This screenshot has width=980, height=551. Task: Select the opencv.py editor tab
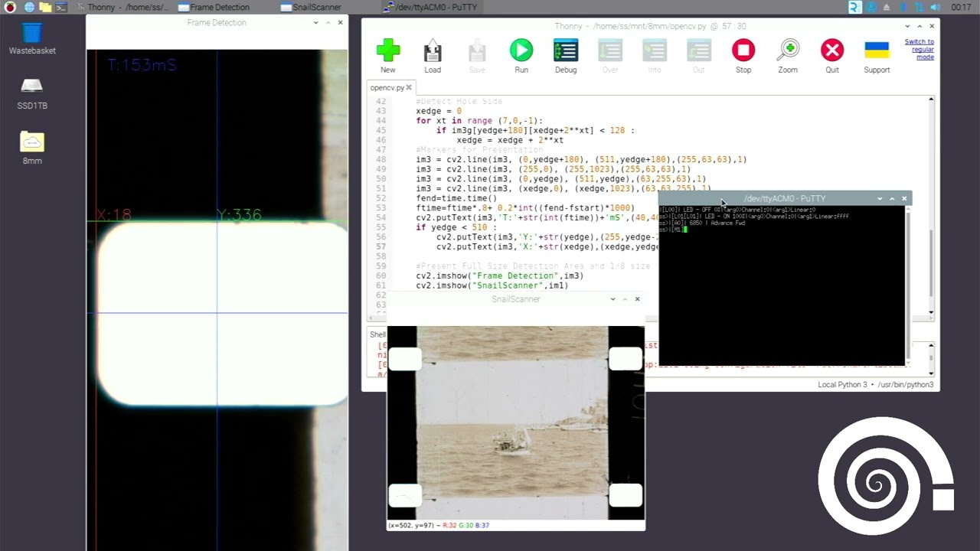tap(387, 87)
